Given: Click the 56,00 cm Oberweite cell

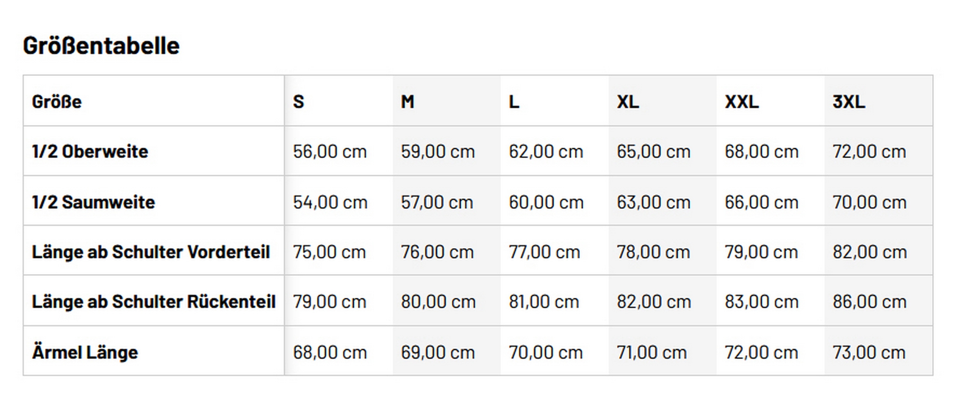Looking at the screenshot, I should click(330, 152).
